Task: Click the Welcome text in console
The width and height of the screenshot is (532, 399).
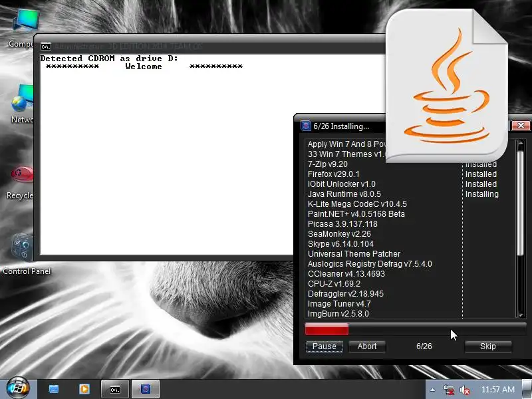Action: [144, 66]
